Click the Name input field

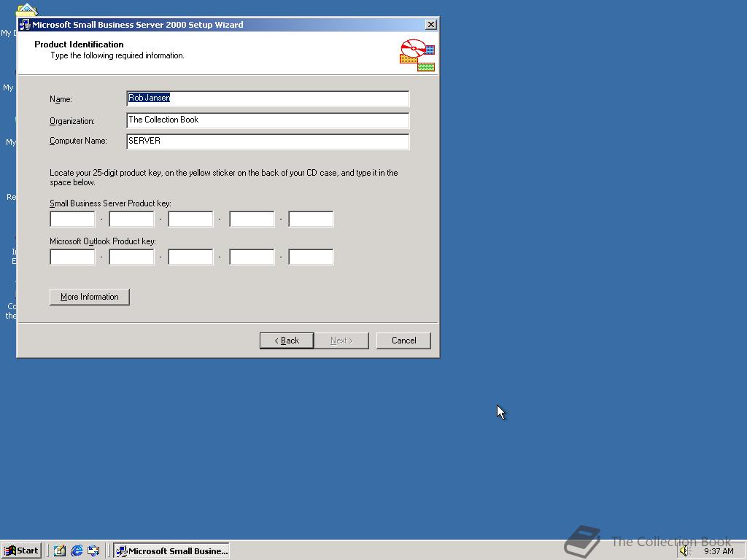coord(268,98)
